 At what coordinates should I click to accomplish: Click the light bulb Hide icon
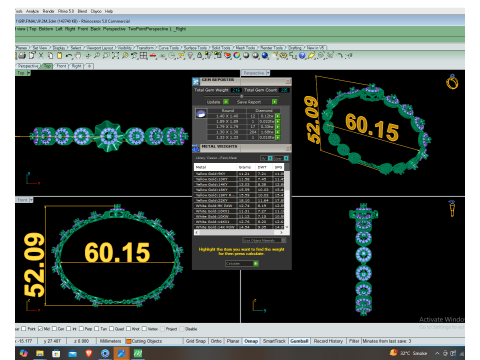click(x=190, y=56)
